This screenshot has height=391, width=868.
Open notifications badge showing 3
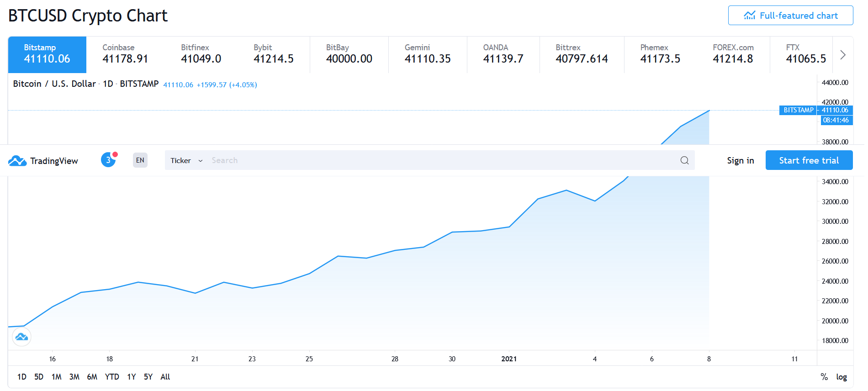109,160
